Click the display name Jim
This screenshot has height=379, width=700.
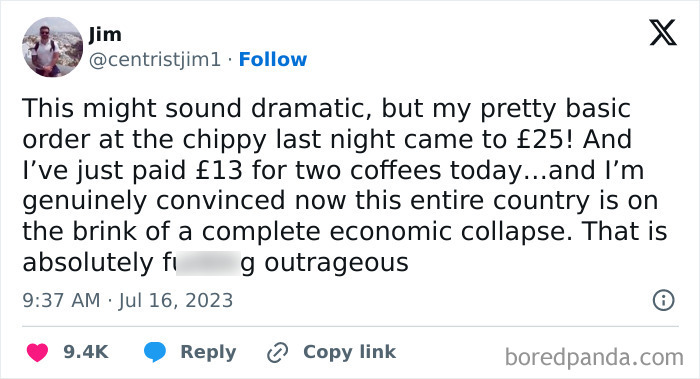105,34
